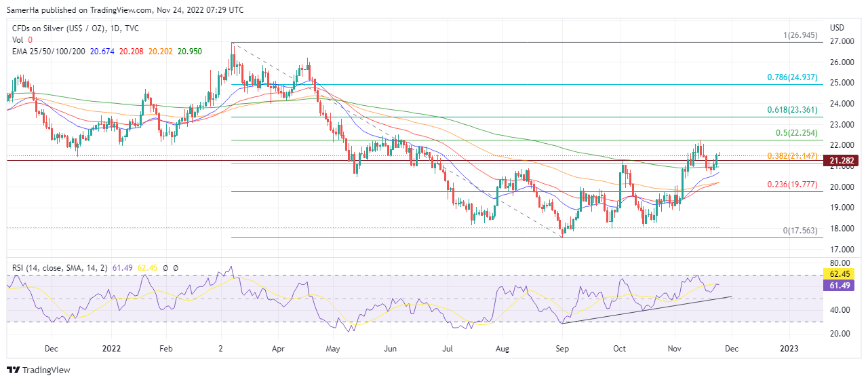Select the 0.618 Fibonacci level label

click(x=795, y=110)
